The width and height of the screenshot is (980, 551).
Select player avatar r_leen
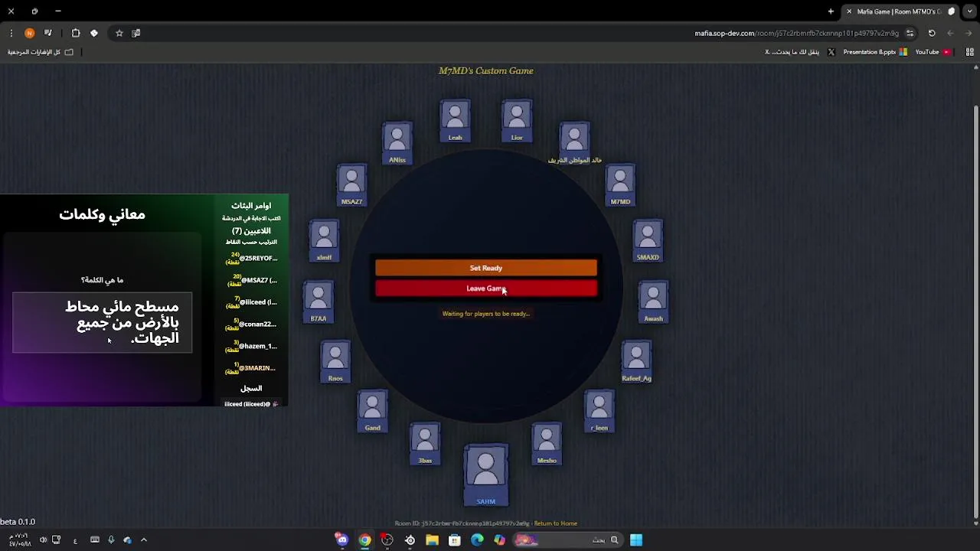(599, 411)
